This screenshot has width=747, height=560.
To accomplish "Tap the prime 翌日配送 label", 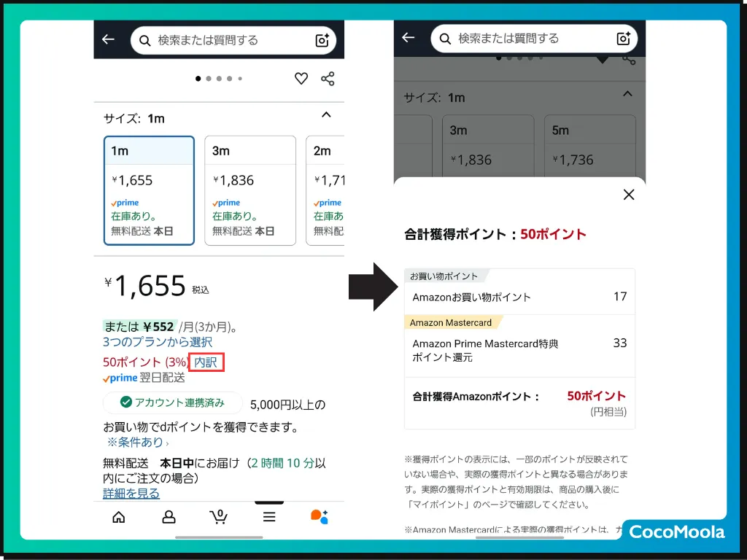I will click(144, 378).
